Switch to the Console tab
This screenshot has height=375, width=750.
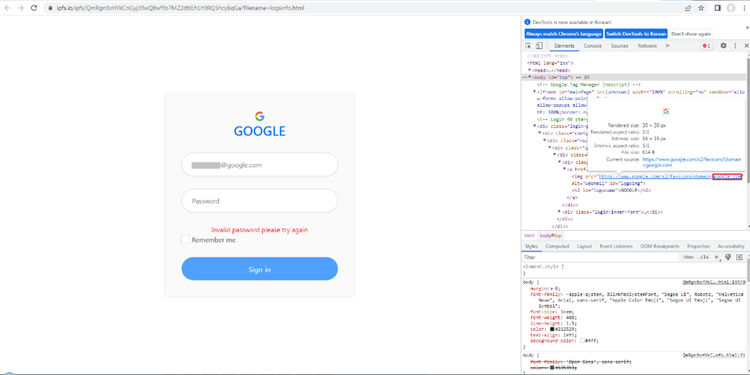tap(592, 46)
